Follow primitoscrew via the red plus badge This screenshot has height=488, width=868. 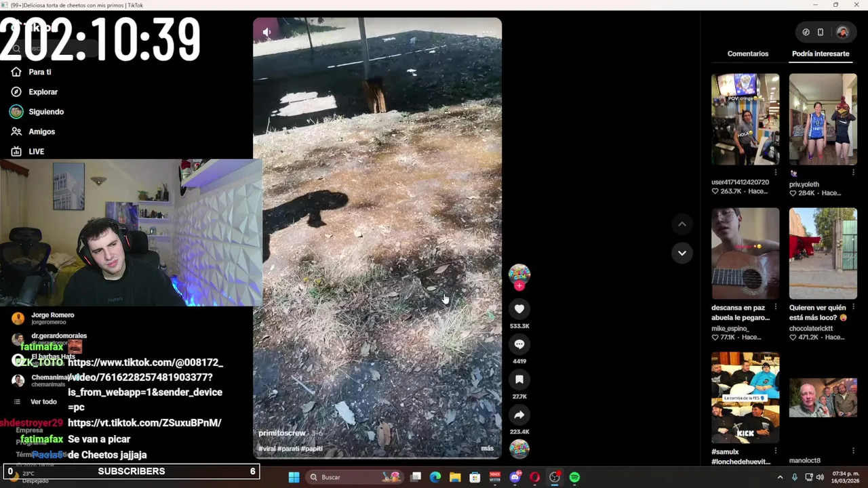(519, 286)
